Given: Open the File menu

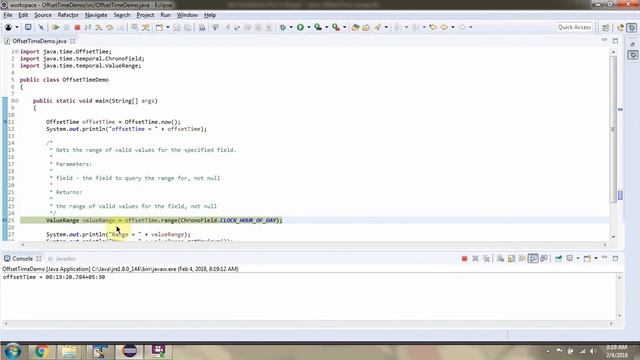Looking at the screenshot, I should [8, 15].
